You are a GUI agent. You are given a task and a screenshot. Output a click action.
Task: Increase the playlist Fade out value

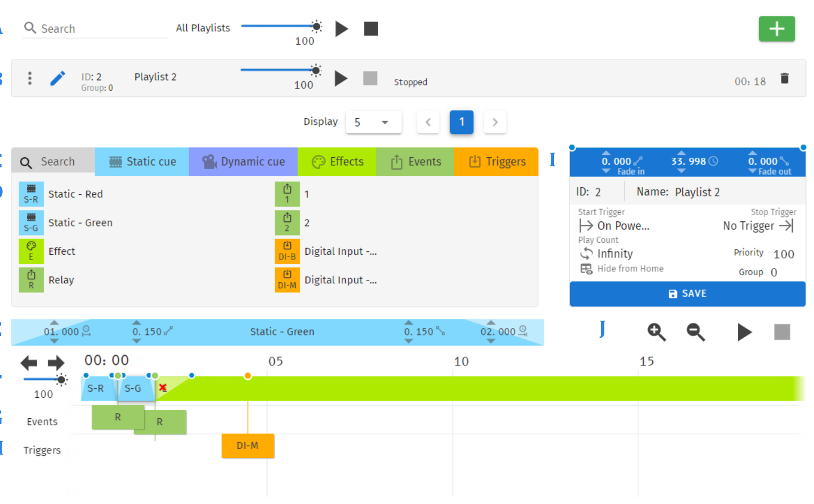click(x=752, y=153)
